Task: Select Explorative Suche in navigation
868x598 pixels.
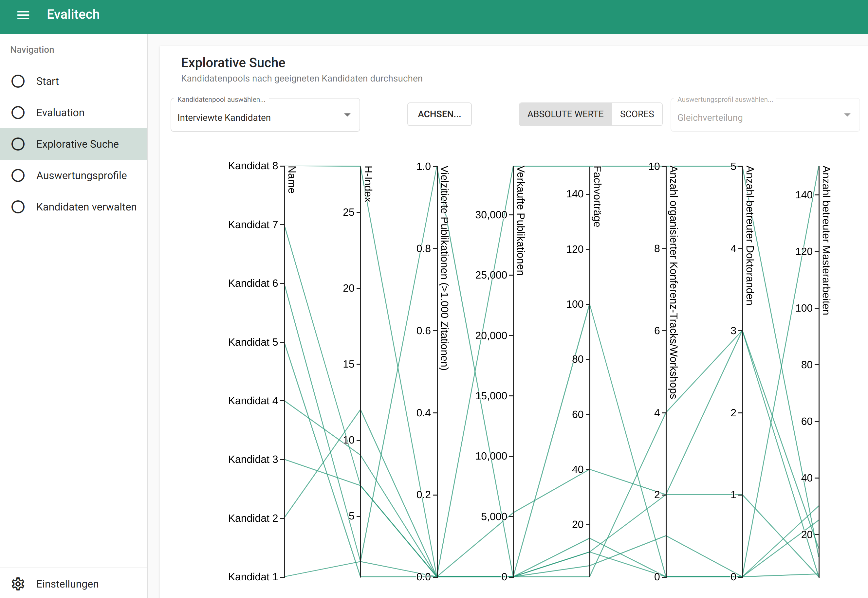Action: [x=73, y=144]
